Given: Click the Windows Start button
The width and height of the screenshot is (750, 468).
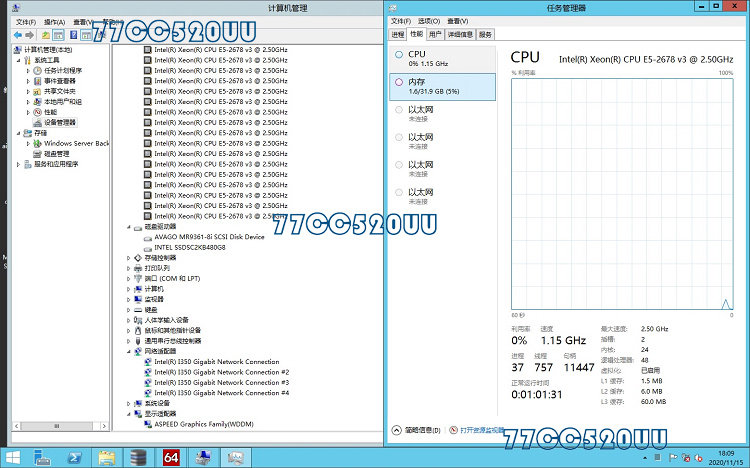Looking at the screenshot, I should (x=13, y=458).
